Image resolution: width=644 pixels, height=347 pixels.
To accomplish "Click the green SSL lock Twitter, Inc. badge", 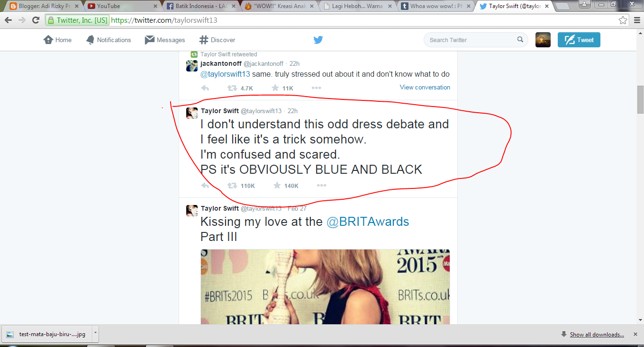I will (77, 20).
